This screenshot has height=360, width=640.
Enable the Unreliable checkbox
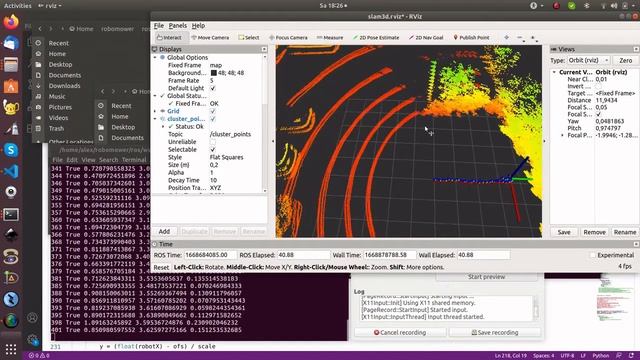(213, 142)
